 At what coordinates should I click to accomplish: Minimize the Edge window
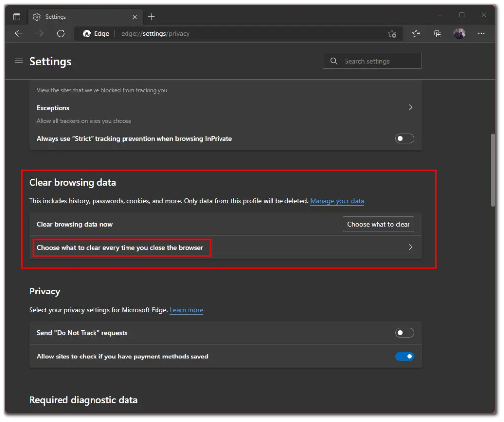pos(440,15)
